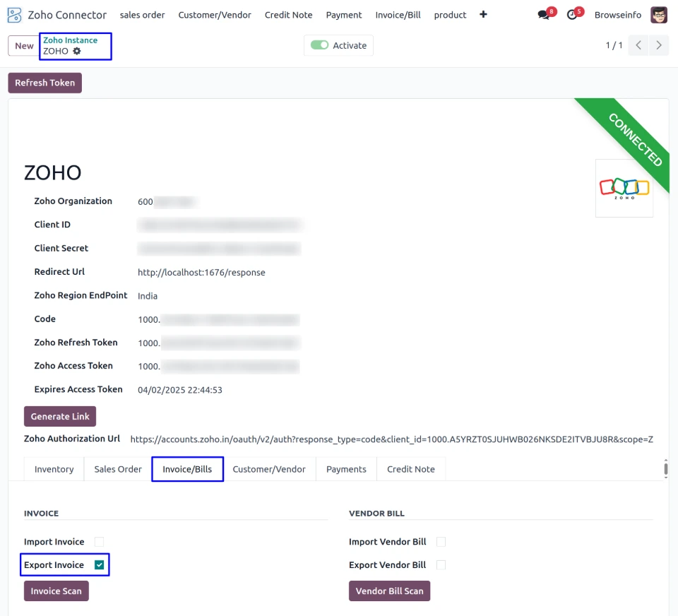Image resolution: width=678 pixels, height=616 pixels.
Task: Click the Generate Link button
Action: [x=60, y=416]
